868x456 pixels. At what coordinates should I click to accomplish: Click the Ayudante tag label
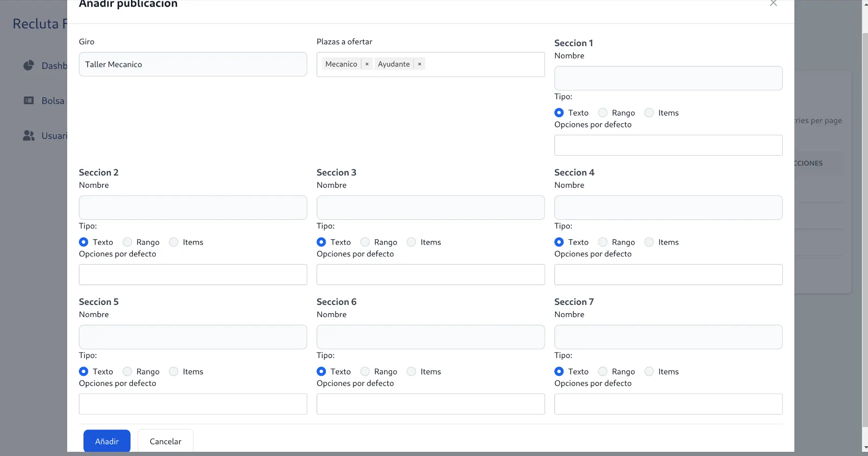394,64
